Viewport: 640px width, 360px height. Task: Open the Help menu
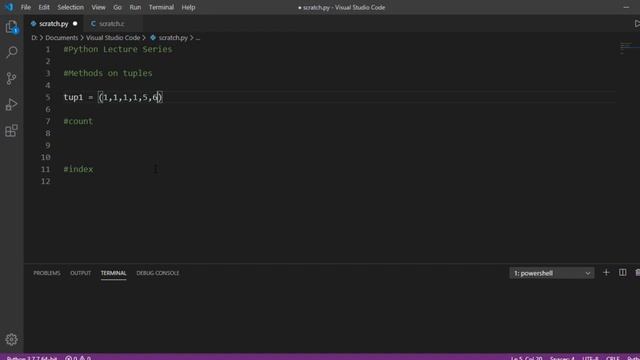point(188,7)
